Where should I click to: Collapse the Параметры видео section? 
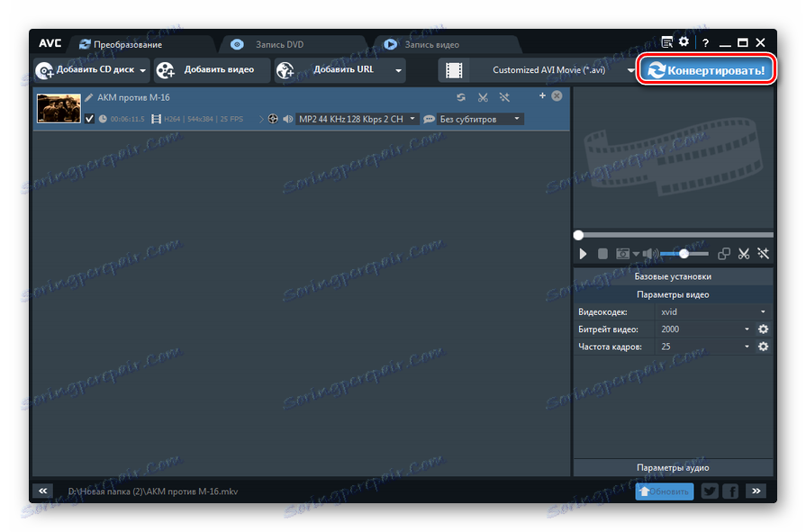[673, 294]
